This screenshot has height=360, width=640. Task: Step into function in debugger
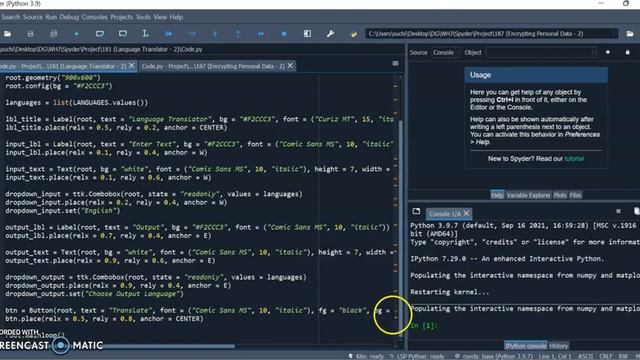[x=215, y=34]
